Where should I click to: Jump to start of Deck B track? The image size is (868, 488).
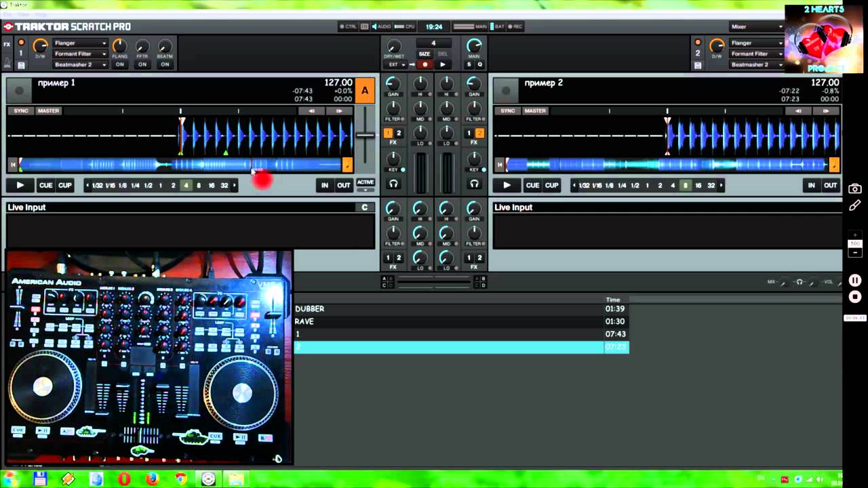(x=500, y=164)
